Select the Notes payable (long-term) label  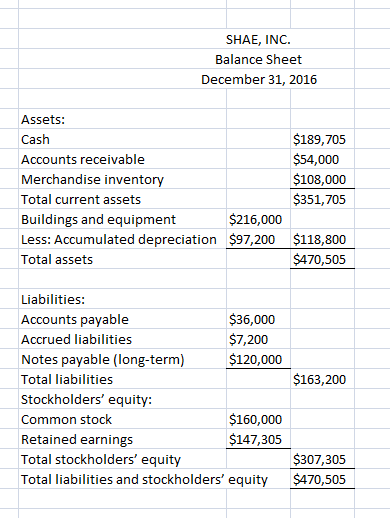[103, 359]
